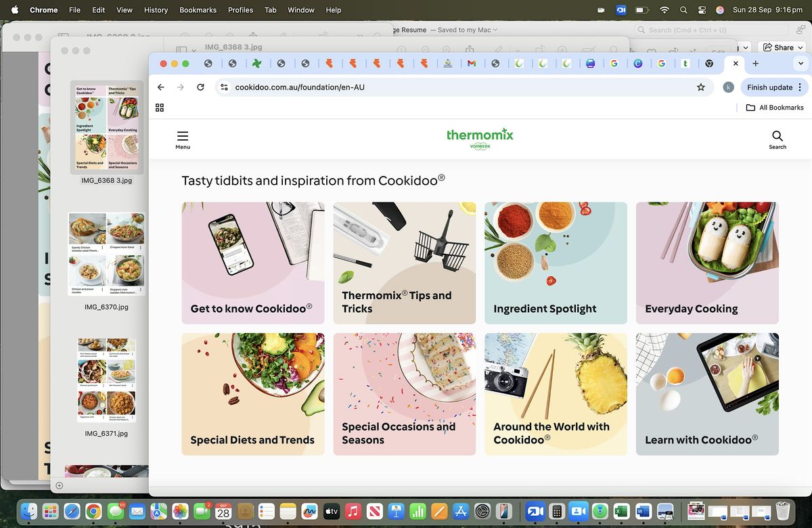Open the Bookmarks menu in menu bar
The width and height of the screenshot is (812, 528).
point(198,10)
